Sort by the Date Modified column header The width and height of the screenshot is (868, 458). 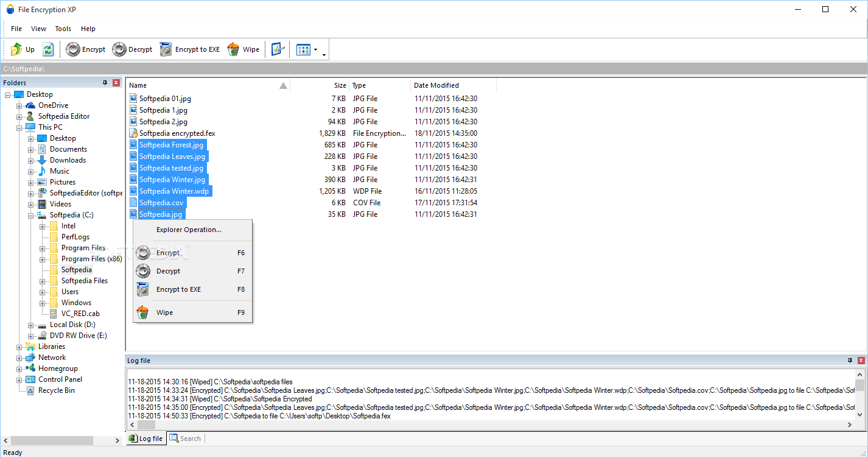(453, 85)
